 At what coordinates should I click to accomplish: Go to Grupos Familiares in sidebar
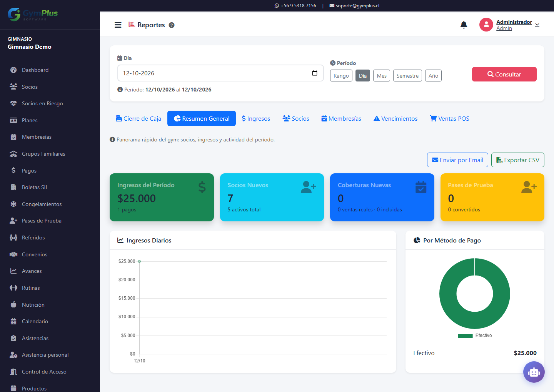pos(43,154)
